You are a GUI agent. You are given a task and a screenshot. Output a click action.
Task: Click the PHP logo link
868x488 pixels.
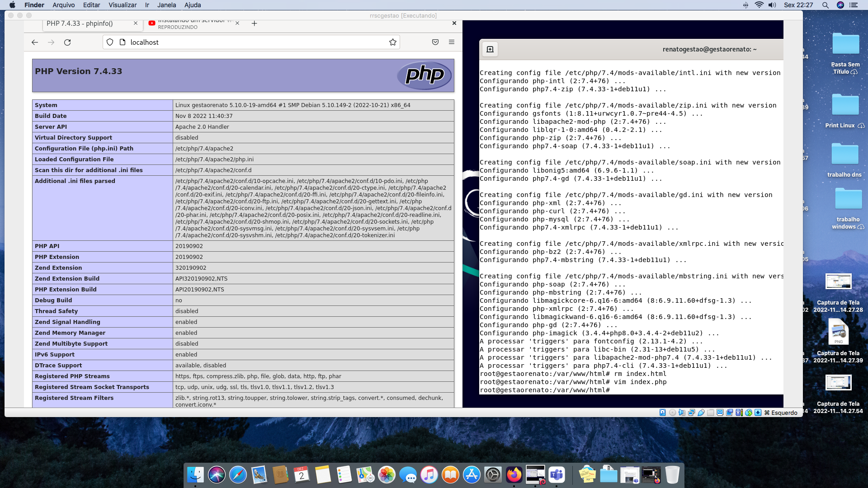[424, 75]
